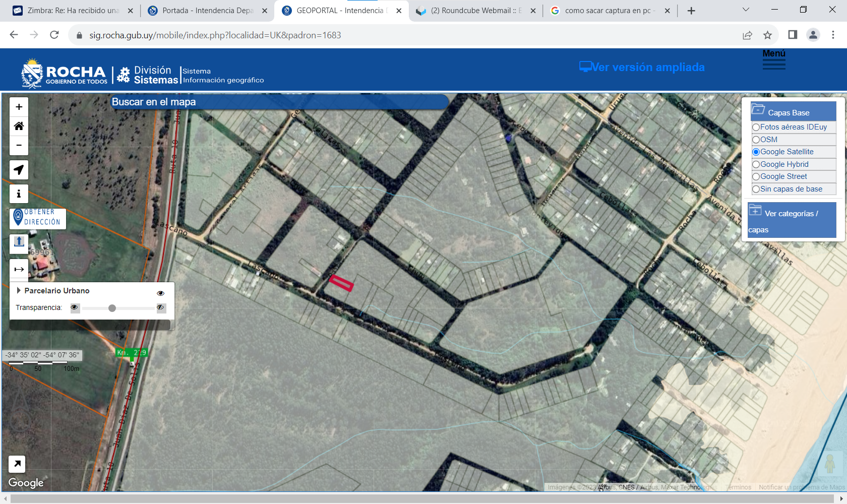Click the blue upload arrow icon

click(19, 242)
